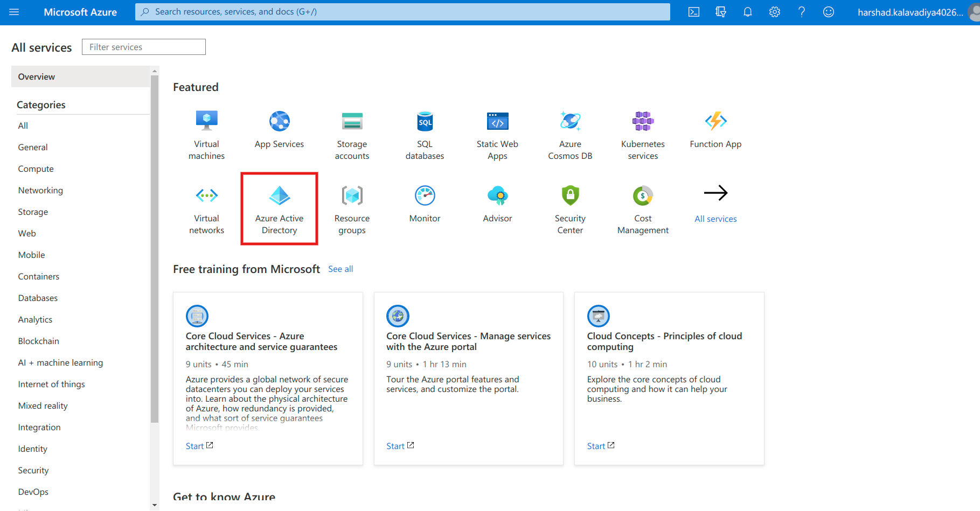The height and width of the screenshot is (511, 980).
Task: Select the Security category
Action: [33, 470]
